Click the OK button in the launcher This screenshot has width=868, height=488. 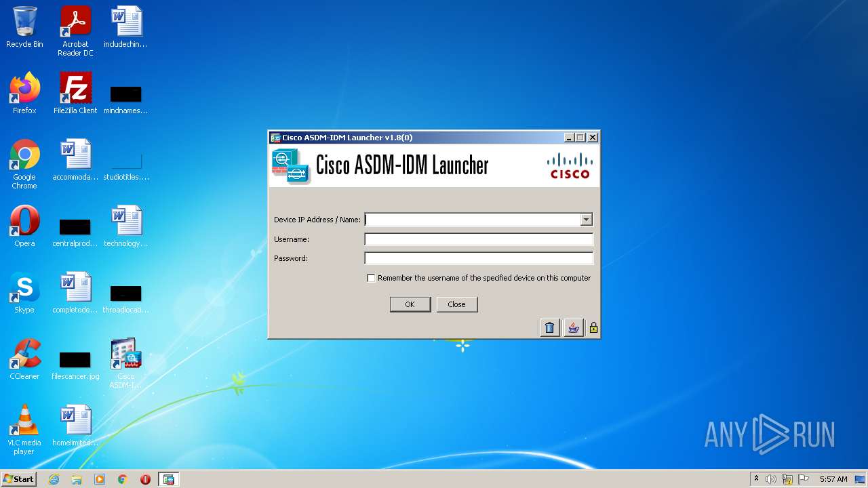[x=410, y=304]
